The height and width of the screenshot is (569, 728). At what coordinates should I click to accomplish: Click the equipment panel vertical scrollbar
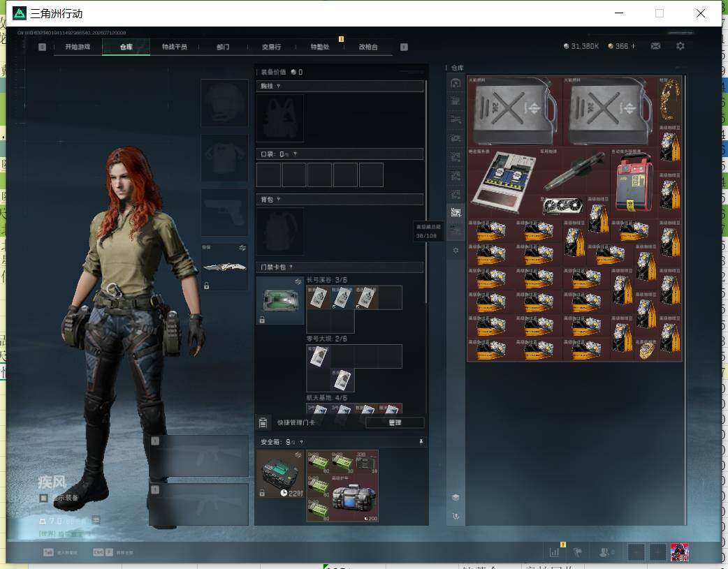click(x=425, y=193)
